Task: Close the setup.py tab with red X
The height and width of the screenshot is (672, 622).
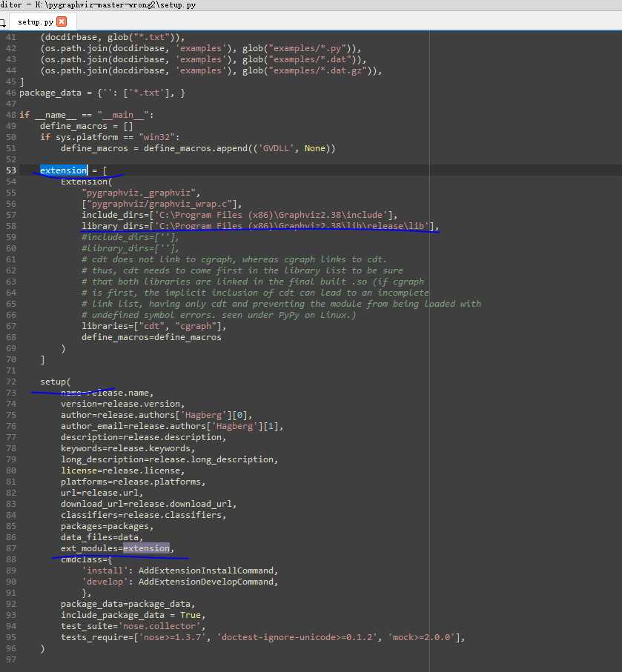Action: (62, 22)
